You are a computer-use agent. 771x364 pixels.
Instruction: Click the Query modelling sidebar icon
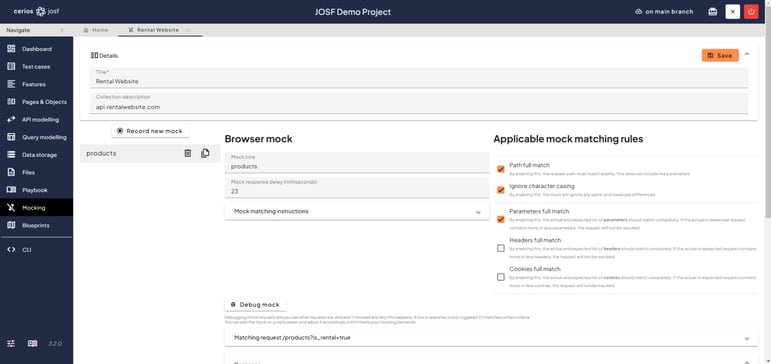[x=11, y=137]
